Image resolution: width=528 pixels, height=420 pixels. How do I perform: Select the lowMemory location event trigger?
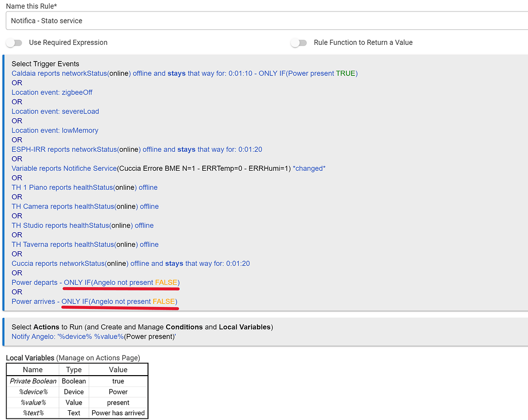[55, 131]
